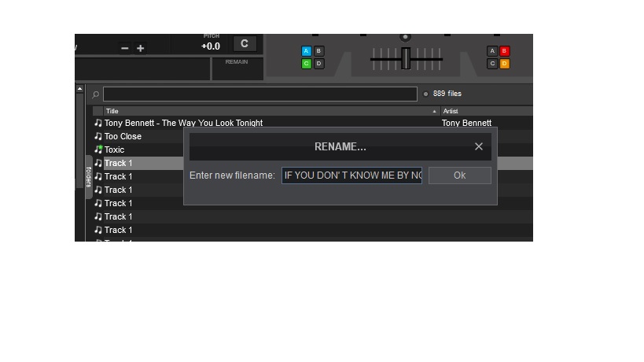
Task: Toggle the dot beside 889 files
Action: [x=425, y=94]
